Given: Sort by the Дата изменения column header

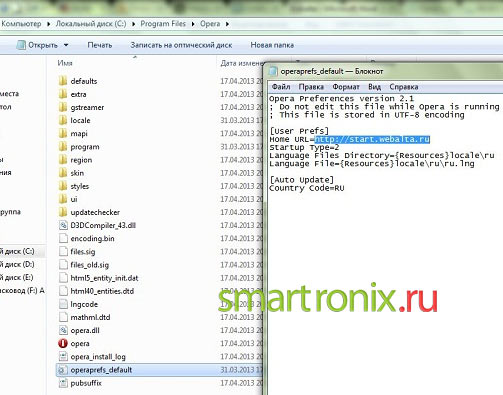Looking at the screenshot, I should [x=241, y=63].
